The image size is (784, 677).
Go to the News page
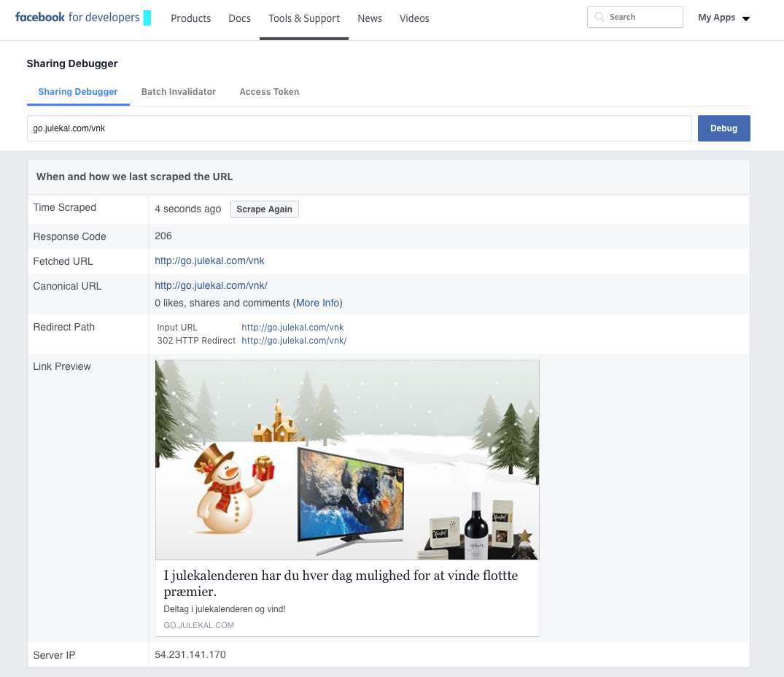(370, 18)
